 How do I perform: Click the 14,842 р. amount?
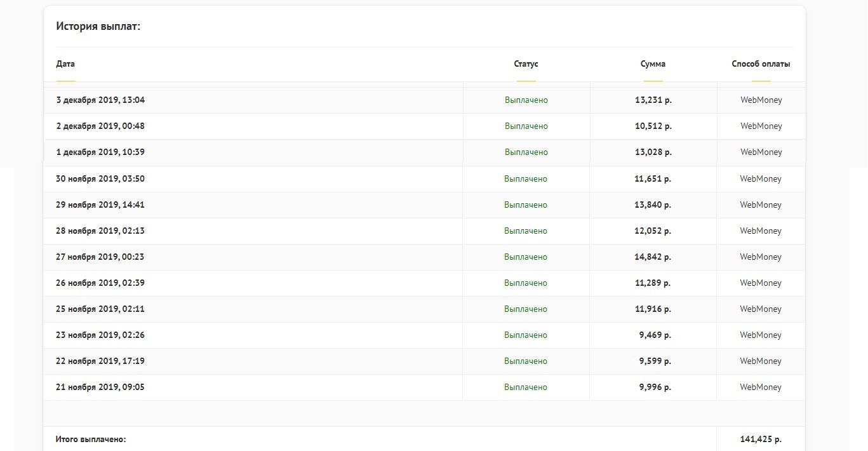click(x=652, y=257)
